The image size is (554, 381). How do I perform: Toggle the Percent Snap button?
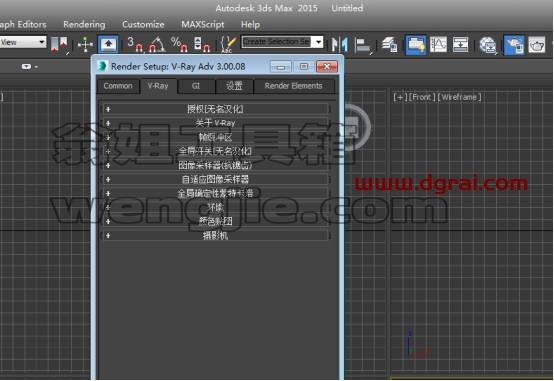(179, 45)
